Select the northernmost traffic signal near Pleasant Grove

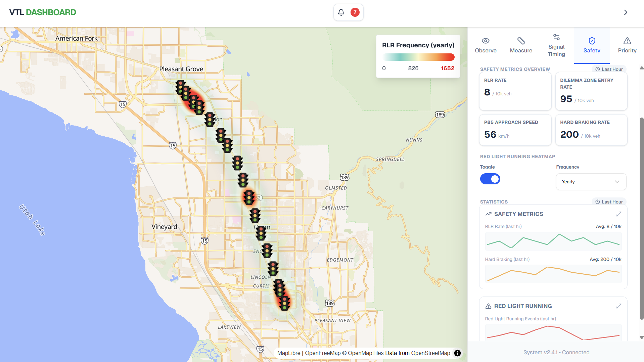click(x=180, y=87)
